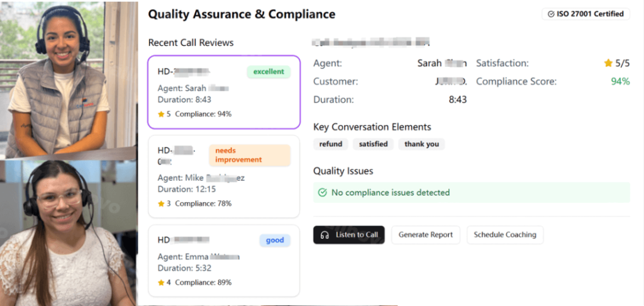Click the Generate Report button
The image size is (644, 306).
(425, 235)
